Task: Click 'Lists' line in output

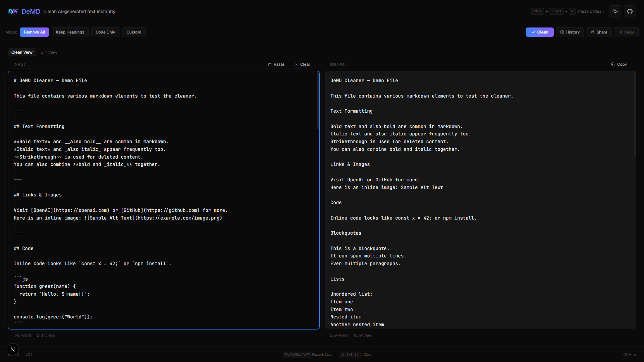Action: [x=337, y=279]
